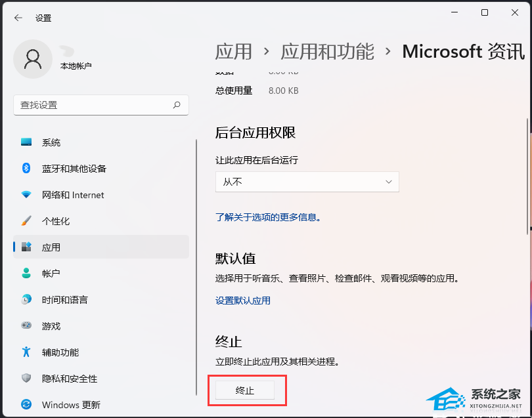Close the 设置 window

point(515,12)
